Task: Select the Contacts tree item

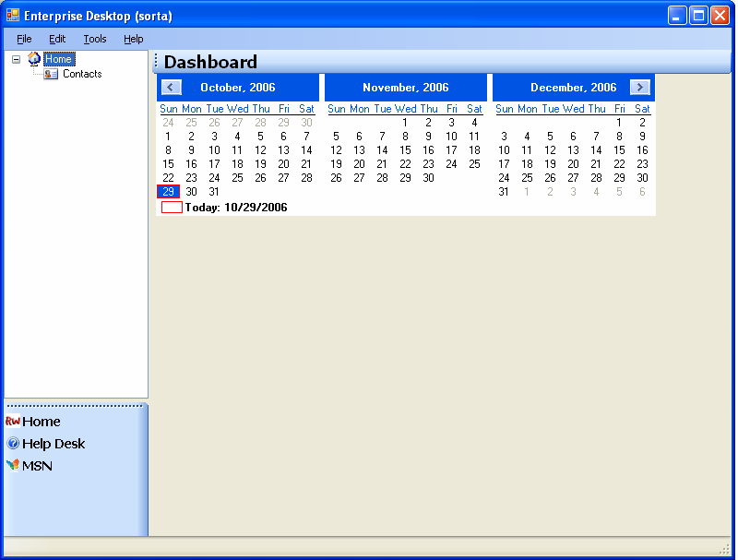Action: pyautogui.click(x=82, y=74)
